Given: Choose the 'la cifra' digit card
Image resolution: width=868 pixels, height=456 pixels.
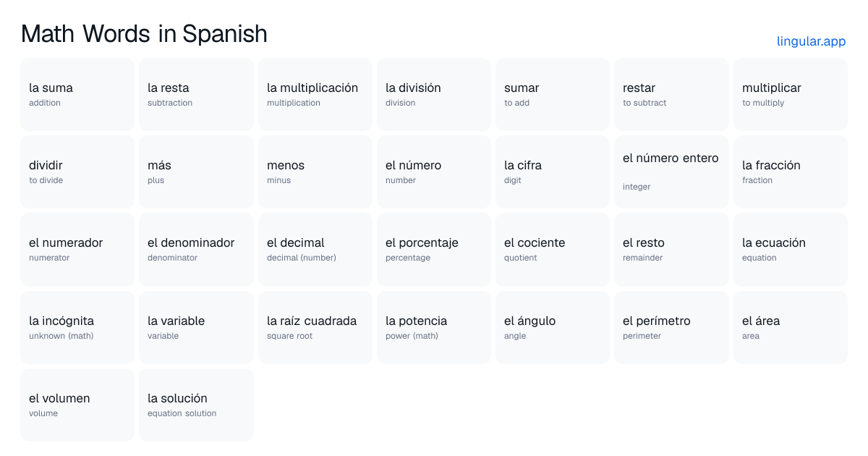Looking at the screenshot, I should pyautogui.click(x=553, y=172).
